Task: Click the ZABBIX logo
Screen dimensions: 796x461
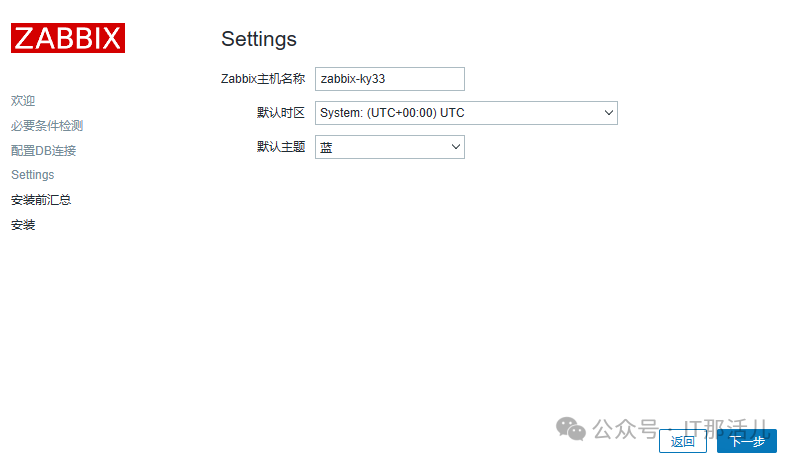Action: (x=68, y=38)
